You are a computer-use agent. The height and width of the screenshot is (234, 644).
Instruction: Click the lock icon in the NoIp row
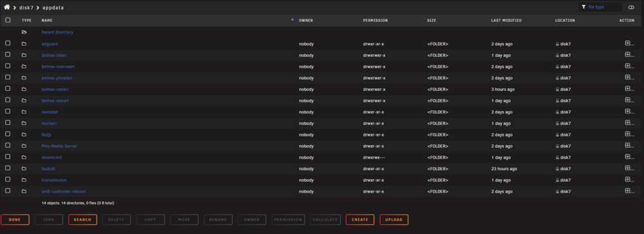[557, 135]
